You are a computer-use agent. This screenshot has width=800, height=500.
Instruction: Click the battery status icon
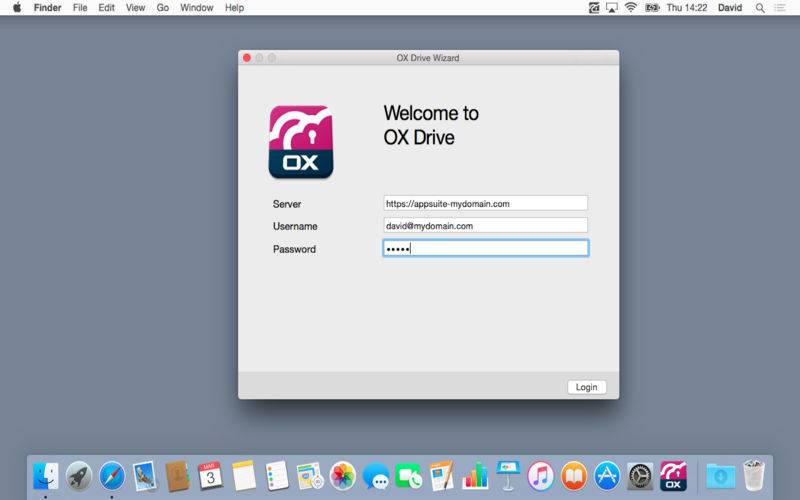click(652, 8)
